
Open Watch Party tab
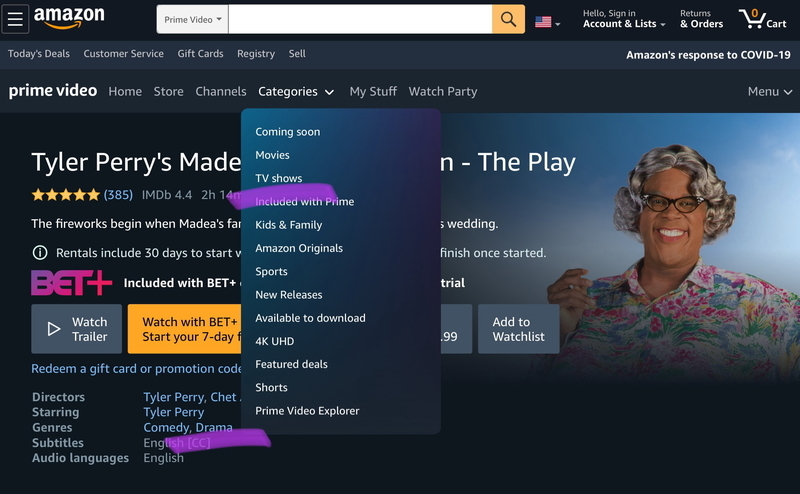(x=443, y=91)
